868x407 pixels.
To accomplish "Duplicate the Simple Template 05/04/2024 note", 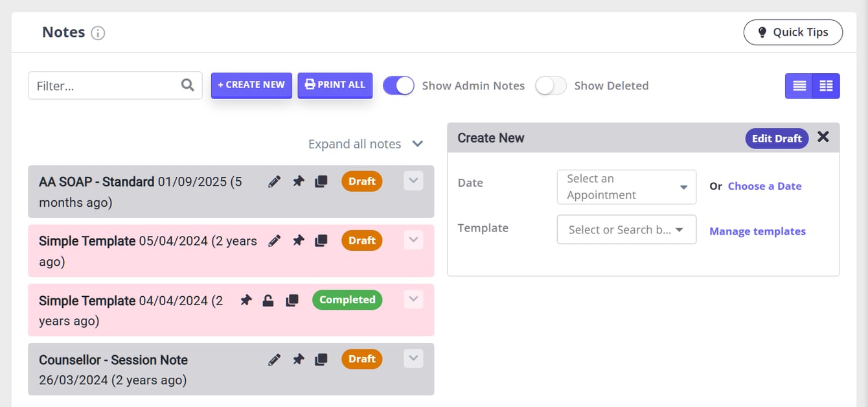I will point(321,241).
